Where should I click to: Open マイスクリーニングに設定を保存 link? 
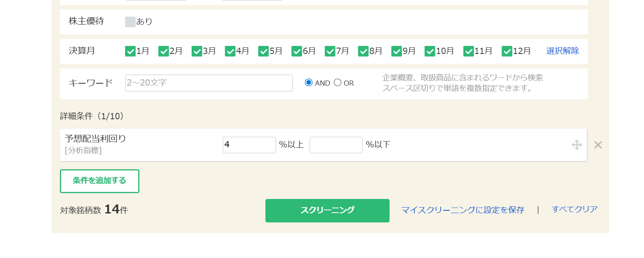click(x=463, y=210)
